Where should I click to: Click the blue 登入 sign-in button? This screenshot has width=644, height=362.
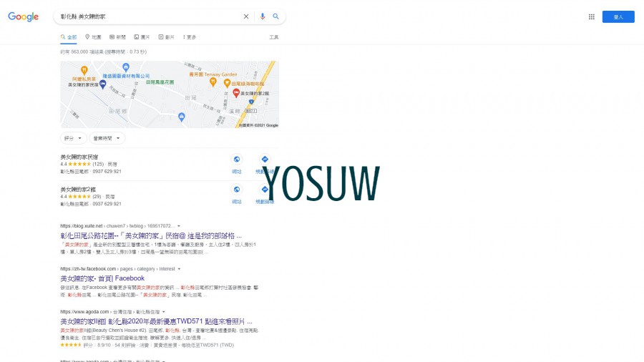(618, 17)
